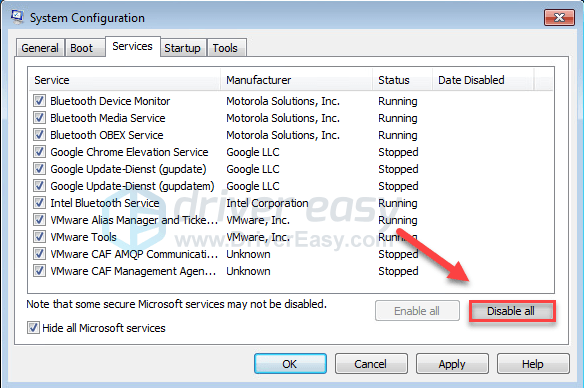Uncheck Google Chrome Elevation Service checkbox

click(x=39, y=152)
